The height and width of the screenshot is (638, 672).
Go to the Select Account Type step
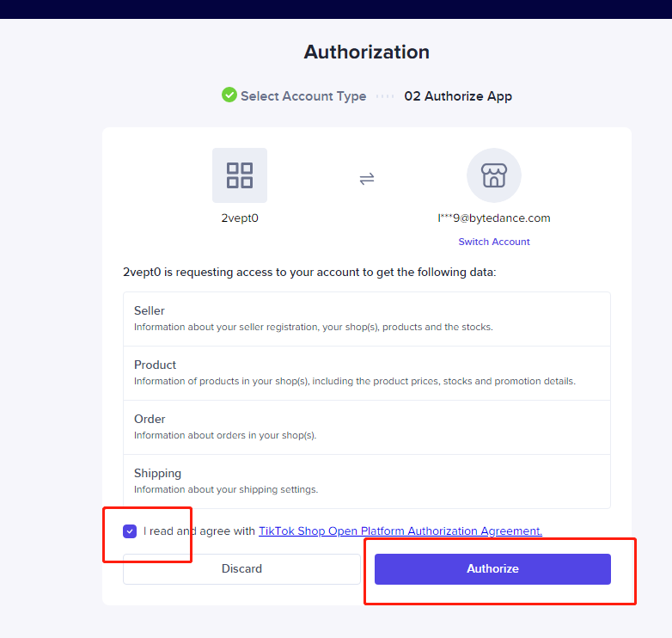(x=303, y=96)
